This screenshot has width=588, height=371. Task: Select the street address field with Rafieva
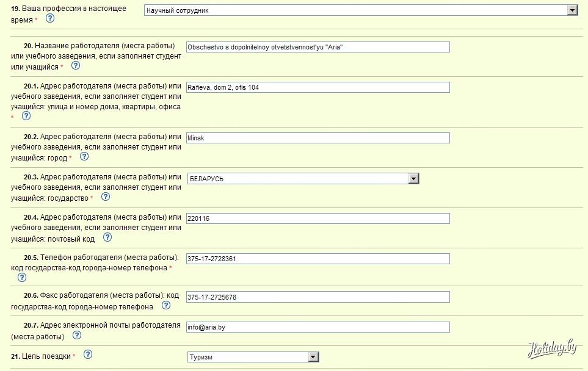click(318, 87)
